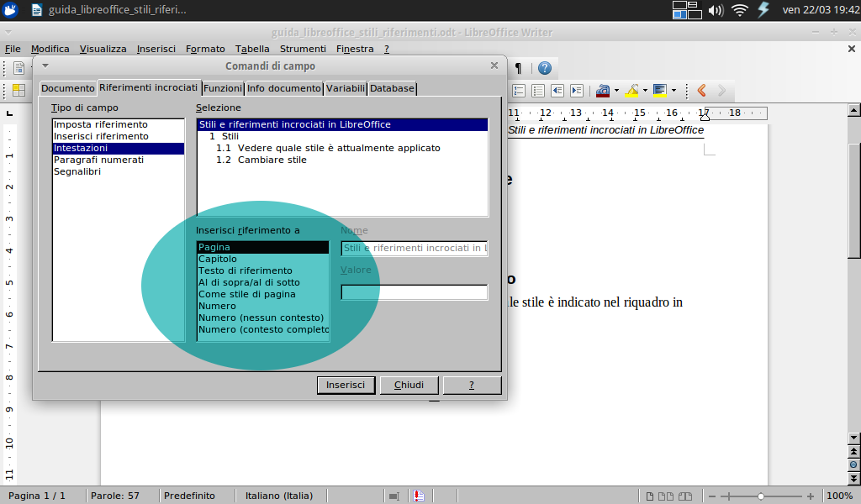Switch to the Documento tab
The image size is (861, 504).
coord(67,88)
